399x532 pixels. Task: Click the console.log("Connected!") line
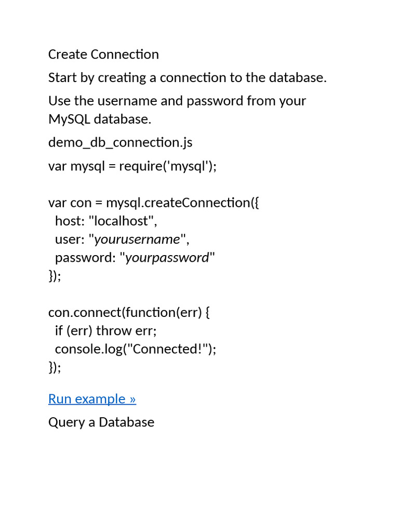pos(135,349)
